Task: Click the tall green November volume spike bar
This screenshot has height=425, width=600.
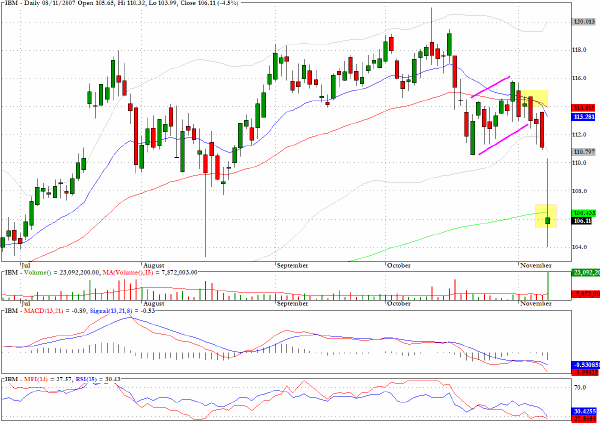Action: (x=548, y=286)
